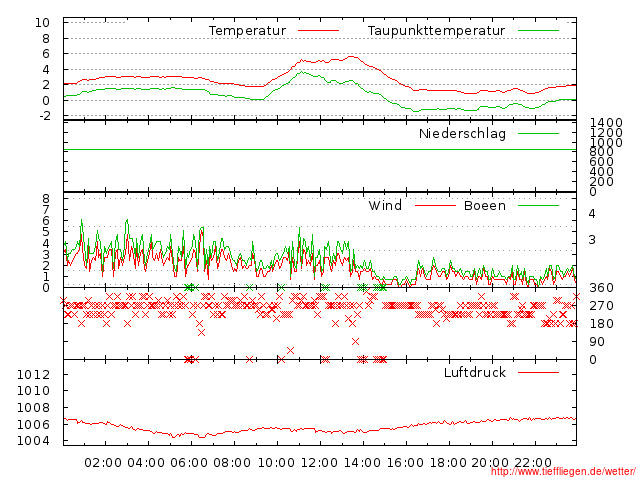
Task: Click the red Boeen legend line sample
Action: point(539,206)
